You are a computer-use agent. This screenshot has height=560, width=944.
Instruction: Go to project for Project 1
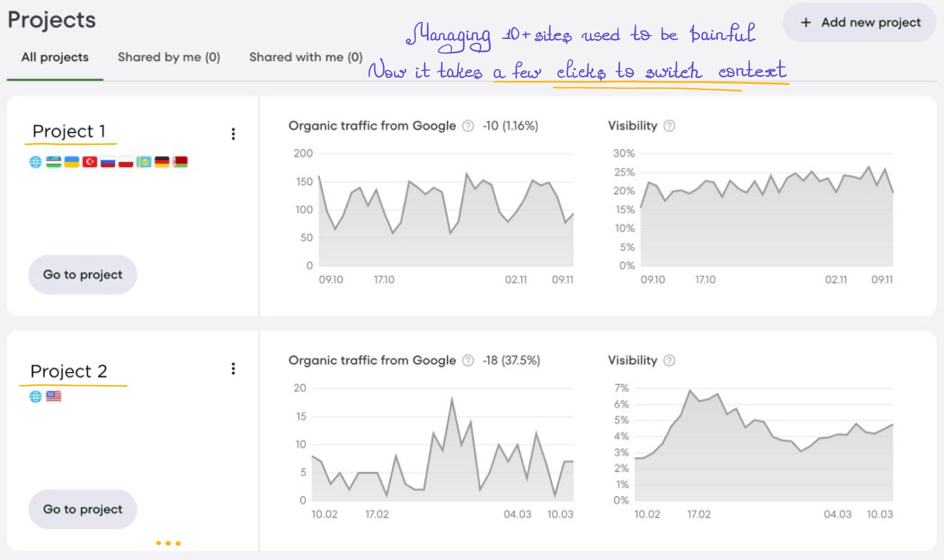(x=82, y=274)
